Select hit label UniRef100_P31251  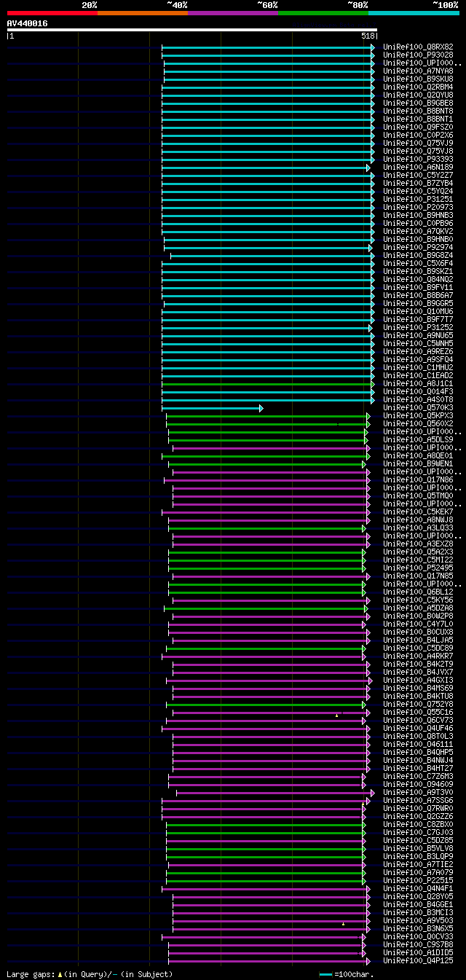click(418, 199)
